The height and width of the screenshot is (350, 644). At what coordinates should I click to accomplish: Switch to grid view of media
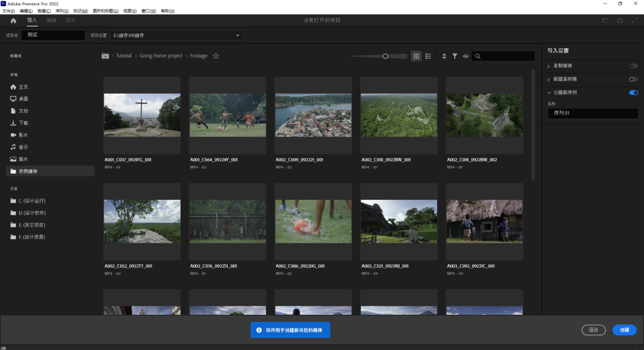coord(417,56)
